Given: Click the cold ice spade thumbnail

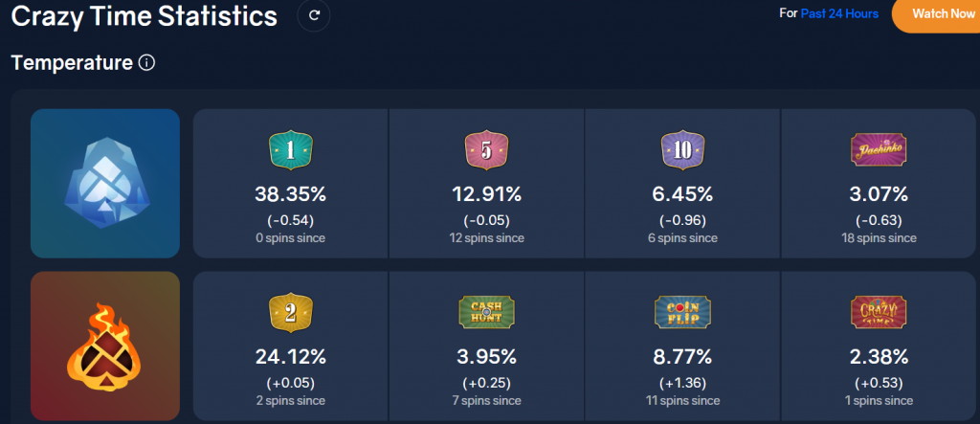Looking at the screenshot, I should click(105, 183).
